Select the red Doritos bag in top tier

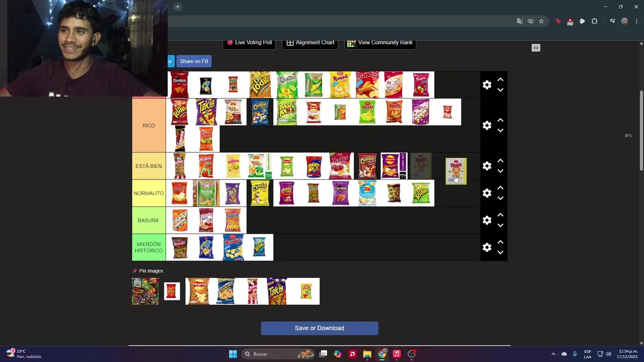[180, 84]
